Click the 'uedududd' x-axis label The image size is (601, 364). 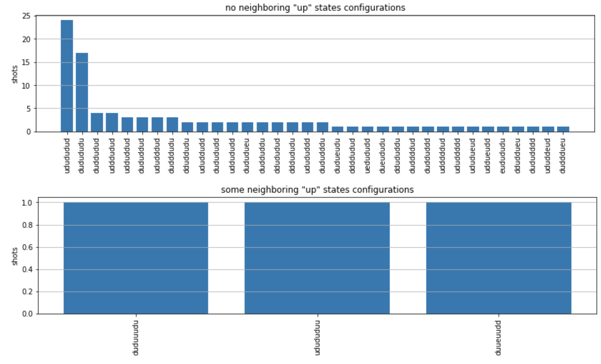point(367,156)
